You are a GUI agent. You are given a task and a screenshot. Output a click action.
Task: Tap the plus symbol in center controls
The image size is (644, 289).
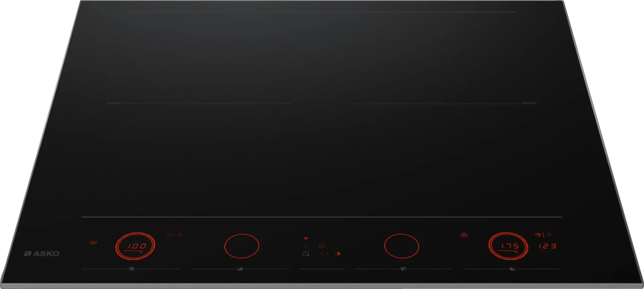(x=327, y=254)
